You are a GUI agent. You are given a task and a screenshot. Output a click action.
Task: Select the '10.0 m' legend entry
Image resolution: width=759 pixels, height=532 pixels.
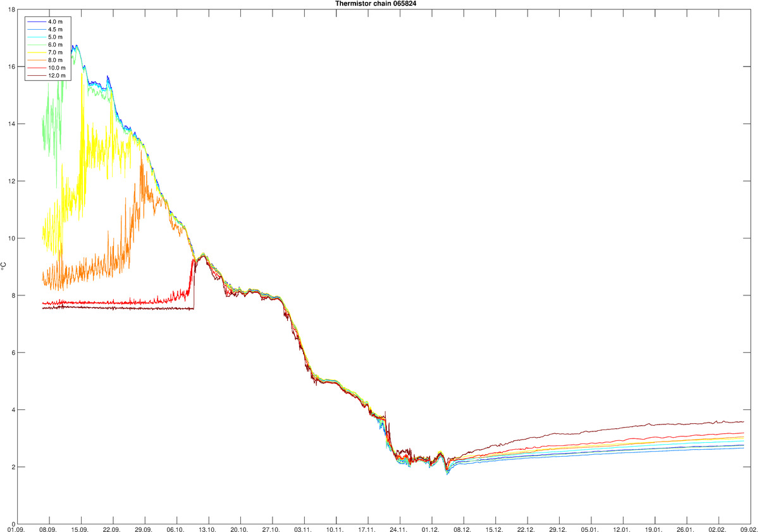[x=47, y=68]
